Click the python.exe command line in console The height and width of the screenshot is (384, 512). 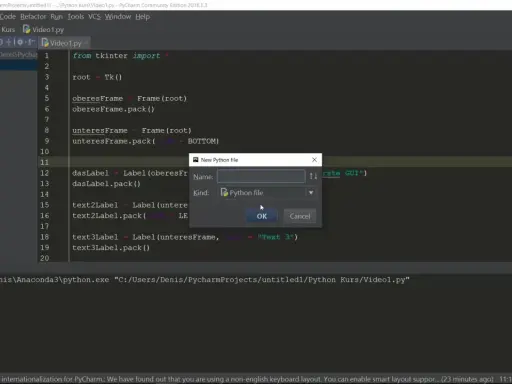pyautogui.click(x=205, y=280)
